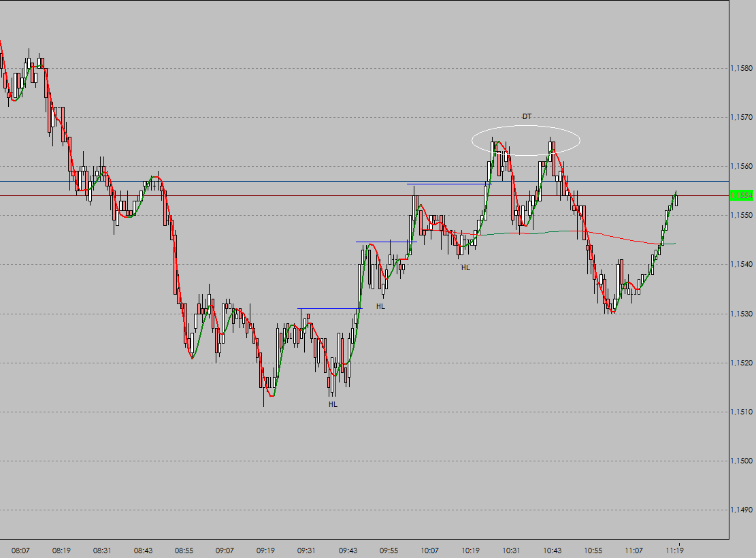The height and width of the screenshot is (558, 756).
Task: Click the DT double top annotation label
Action: [x=527, y=117]
